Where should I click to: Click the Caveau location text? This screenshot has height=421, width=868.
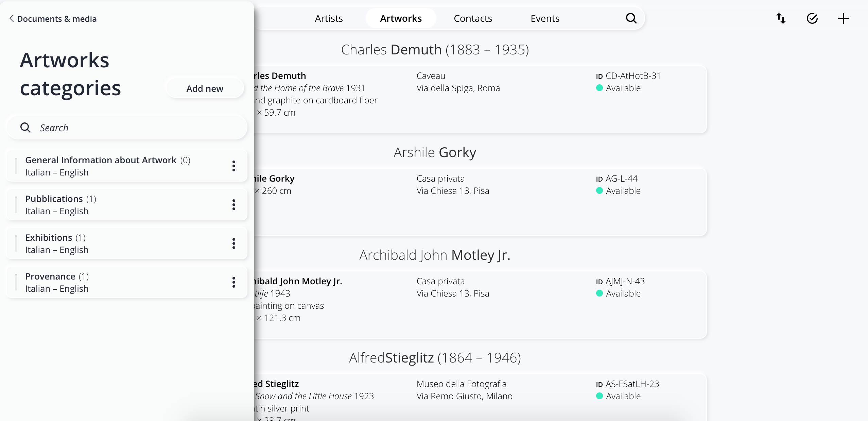point(431,76)
